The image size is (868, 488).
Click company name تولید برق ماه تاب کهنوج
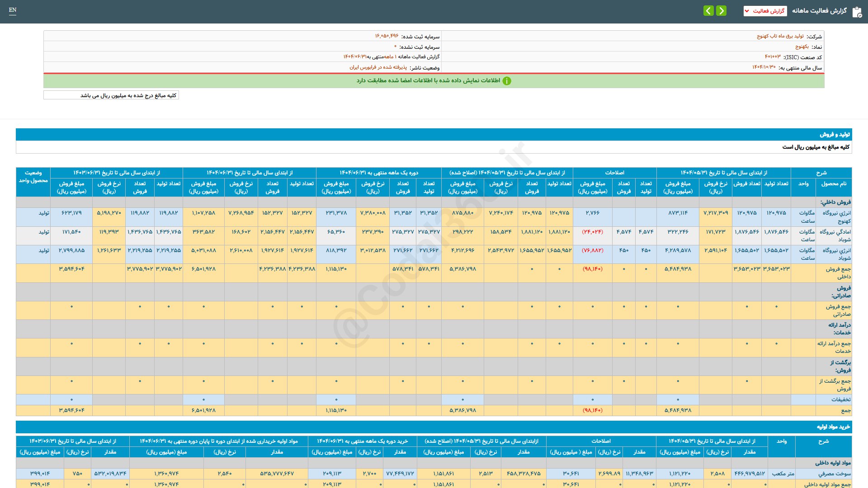point(780,36)
